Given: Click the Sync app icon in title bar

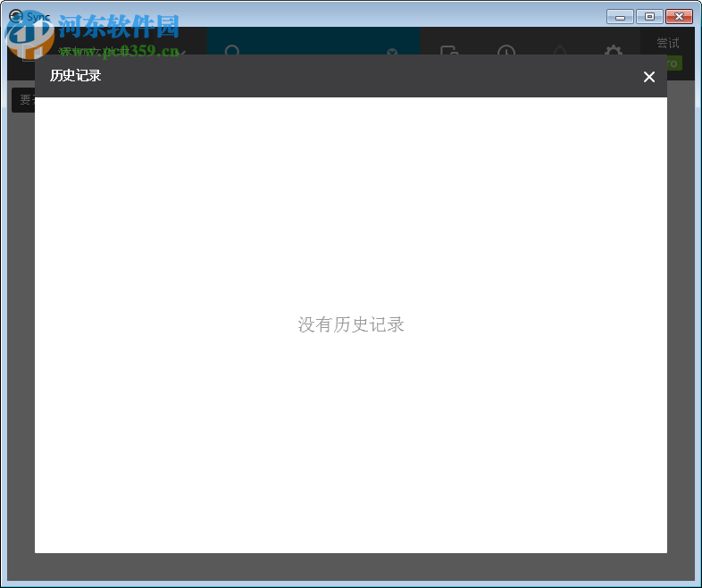Looking at the screenshot, I should 16,17.
